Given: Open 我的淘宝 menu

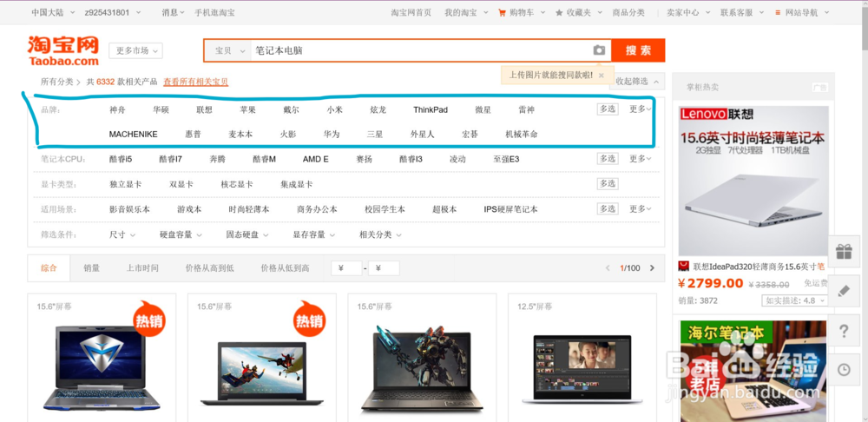Looking at the screenshot, I should coord(466,12).
